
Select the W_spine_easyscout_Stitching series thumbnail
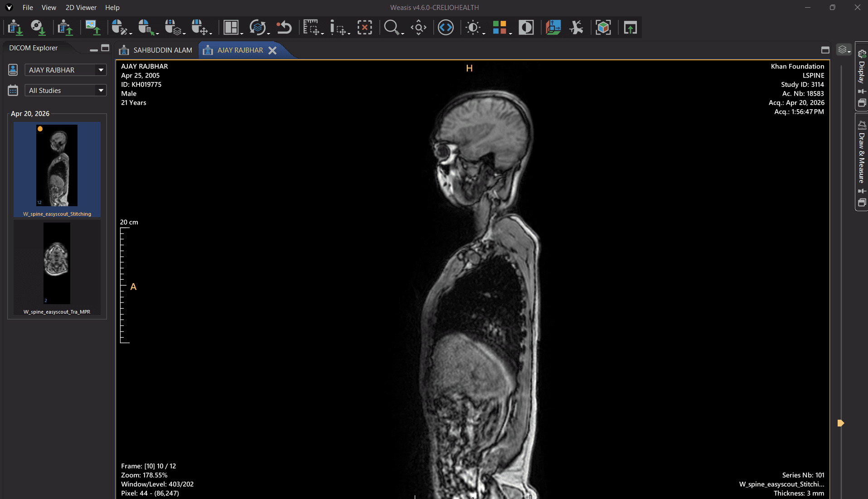[x=57, y=170]
